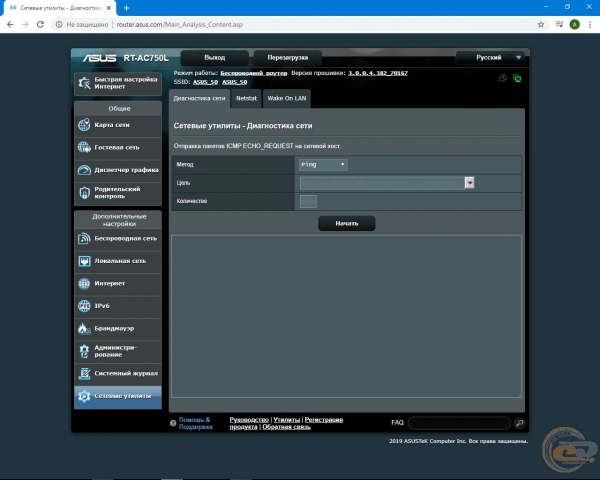This screenshot has width=600, height=480.
Task: Click Родительский контроль shield icon
Action: click(x=85, y=192)
